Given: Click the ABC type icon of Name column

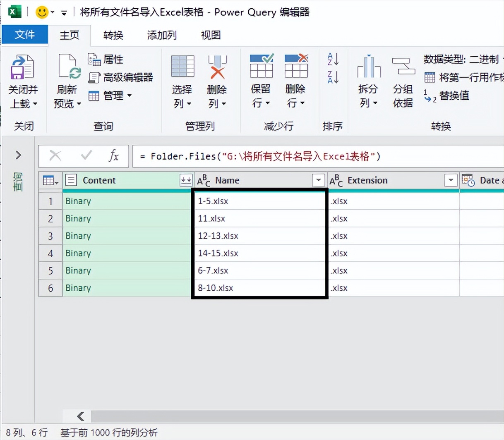Looking at the screenshot, I should tap(204, 180).
